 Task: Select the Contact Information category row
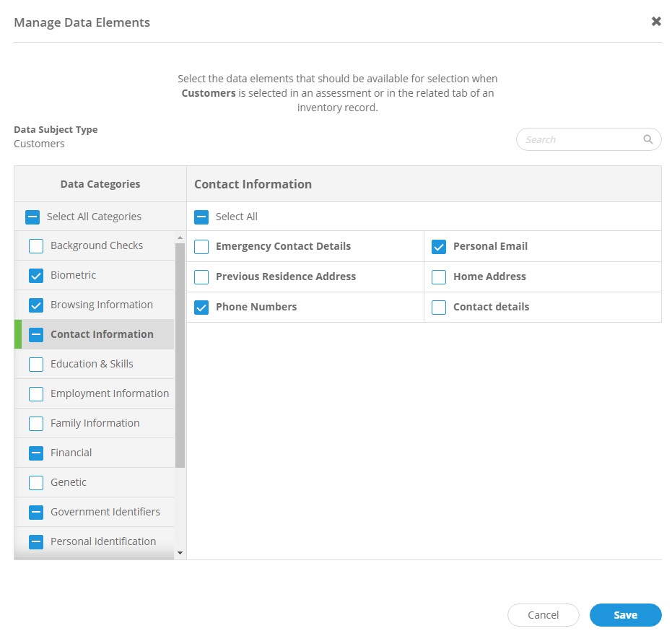point(101,334)
